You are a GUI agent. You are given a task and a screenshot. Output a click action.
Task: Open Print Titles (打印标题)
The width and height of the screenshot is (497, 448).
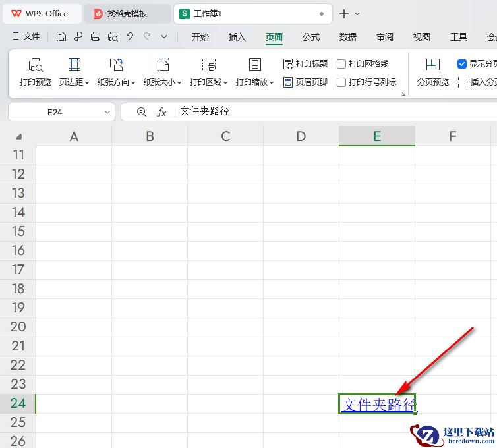305,64
